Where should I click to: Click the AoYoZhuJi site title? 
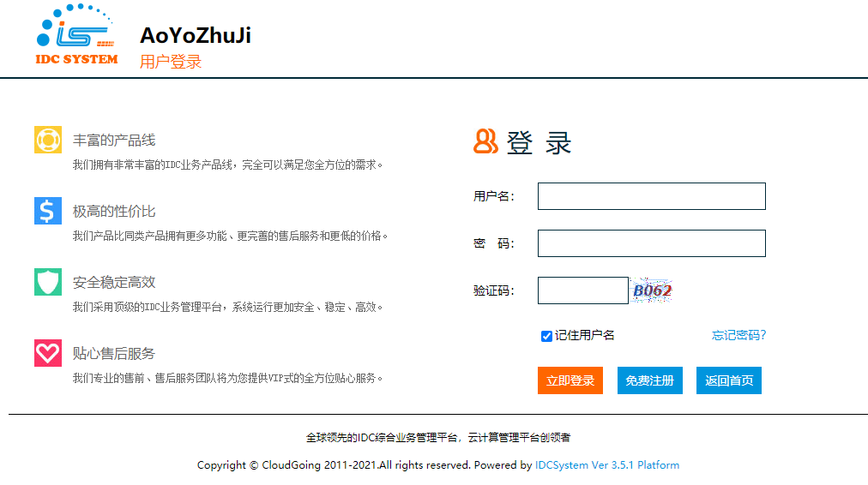[196, 35]
